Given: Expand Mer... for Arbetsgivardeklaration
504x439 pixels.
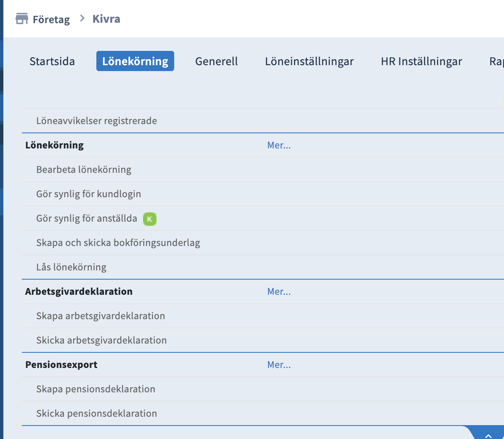Looking at the screenshot, I should coord(279,291).
